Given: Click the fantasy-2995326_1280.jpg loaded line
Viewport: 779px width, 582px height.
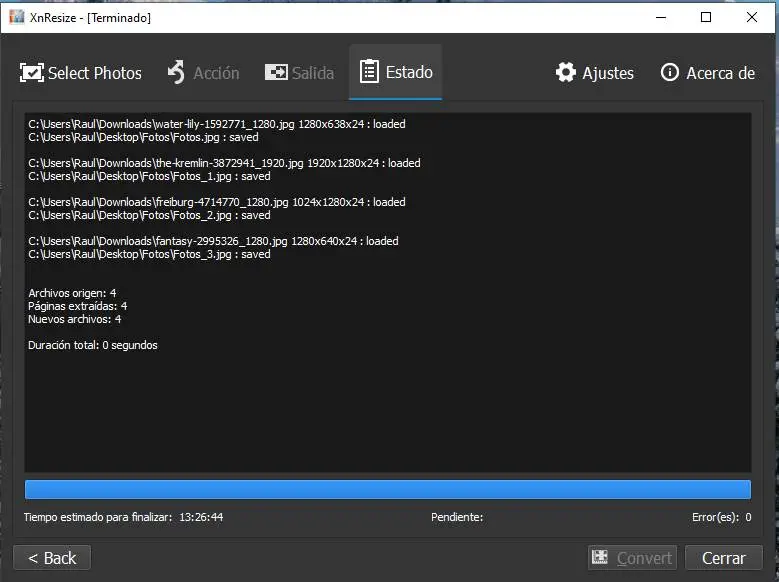Looking at the screenshot, I should point(213,241).
